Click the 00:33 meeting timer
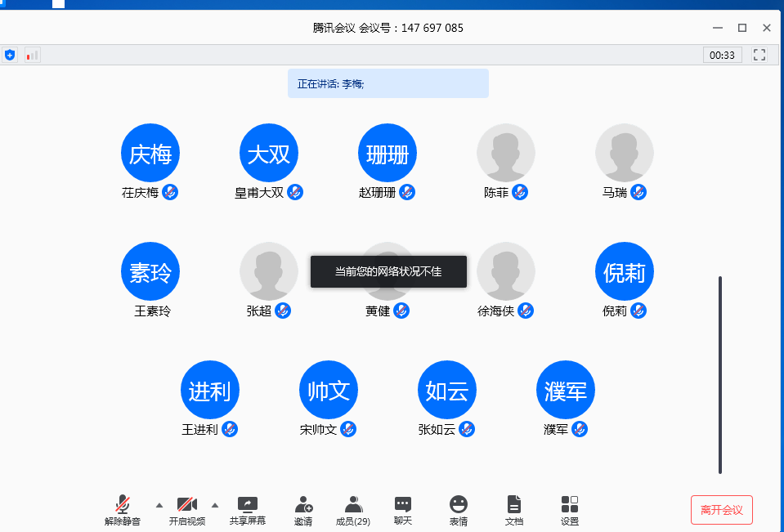Screen dimensions: 784x532 click(722, 55)
